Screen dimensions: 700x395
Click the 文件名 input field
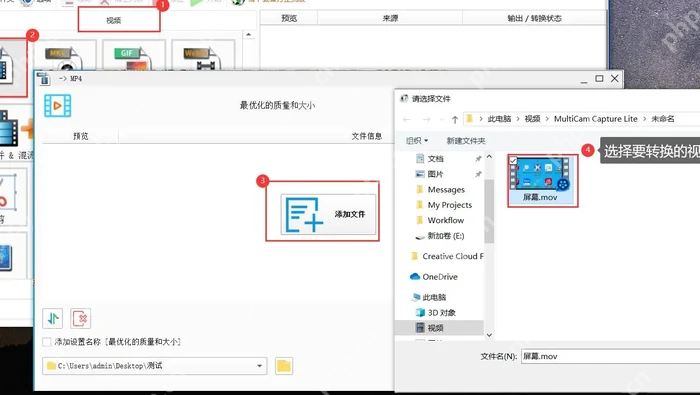610,356
